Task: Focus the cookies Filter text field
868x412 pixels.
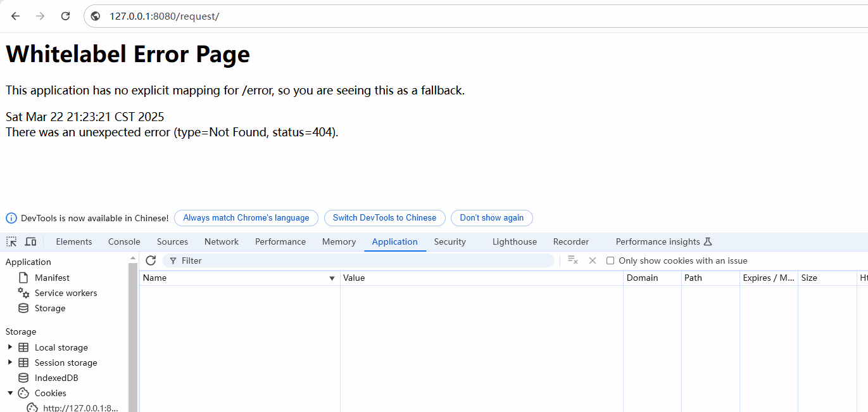Action: [358, 261]
